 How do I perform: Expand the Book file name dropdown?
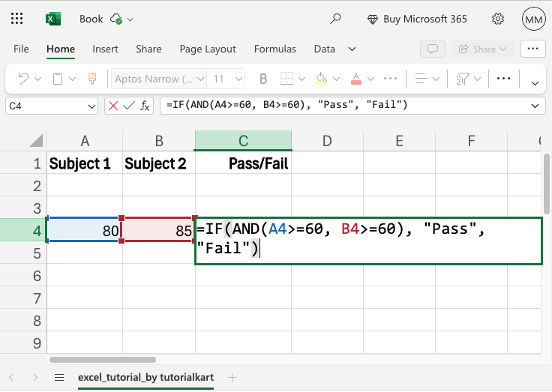click(130, 19)
